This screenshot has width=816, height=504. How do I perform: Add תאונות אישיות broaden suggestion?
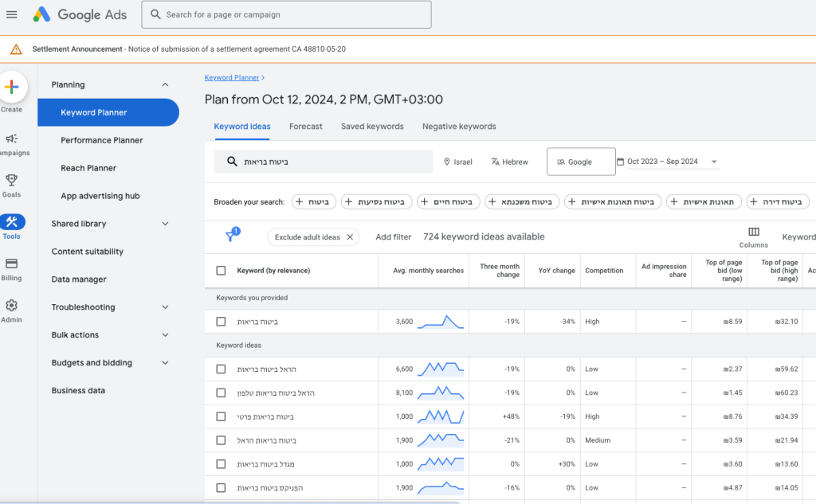tap(704, 201)
